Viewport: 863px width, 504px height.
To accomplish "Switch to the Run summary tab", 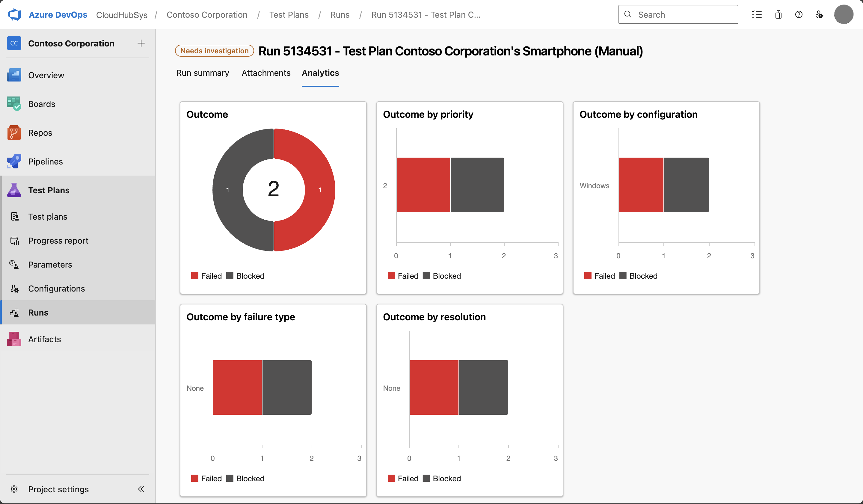I will pos(202,73).
